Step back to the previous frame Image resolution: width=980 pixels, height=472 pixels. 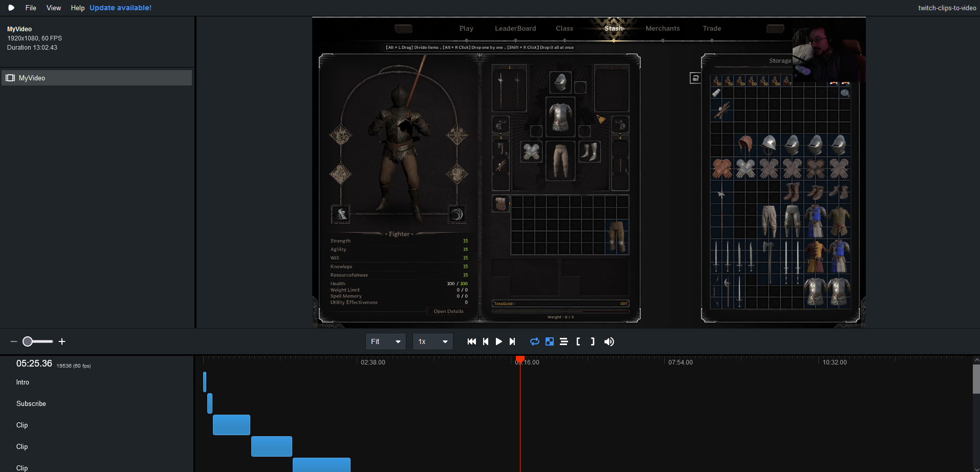485,341
